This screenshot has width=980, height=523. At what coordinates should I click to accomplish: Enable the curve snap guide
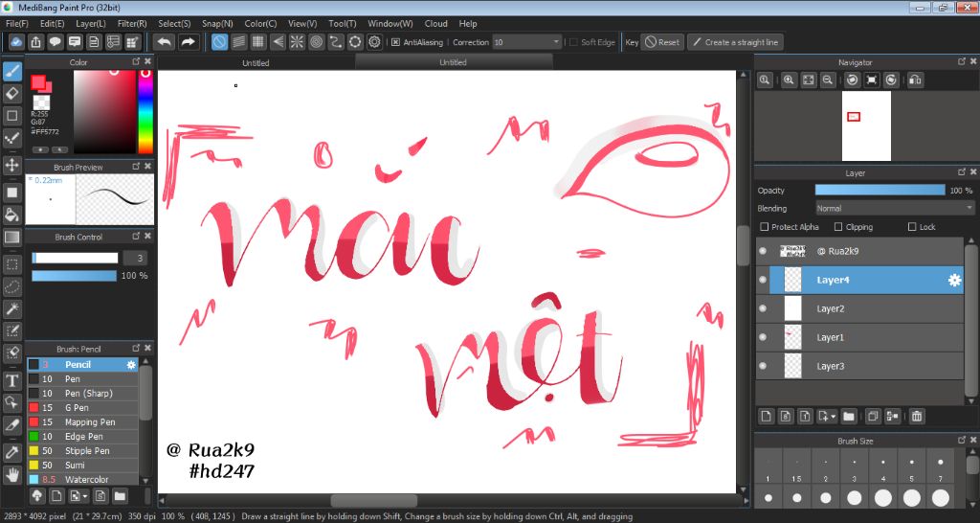pos(336,42)
